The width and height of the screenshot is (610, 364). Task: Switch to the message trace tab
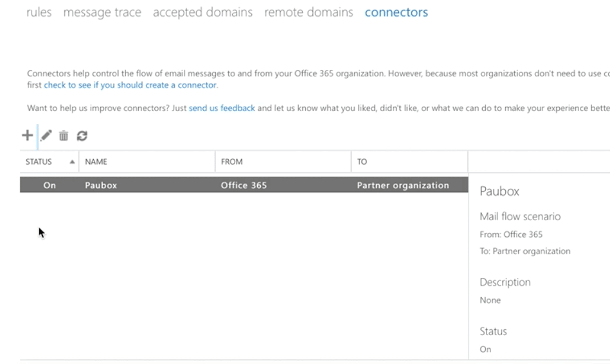point(102,12)
